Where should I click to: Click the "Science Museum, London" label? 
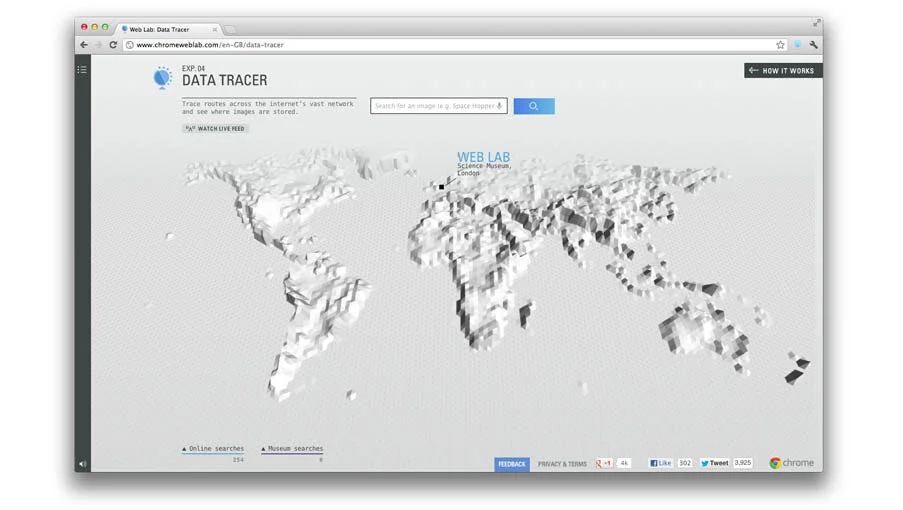(484, 169)
